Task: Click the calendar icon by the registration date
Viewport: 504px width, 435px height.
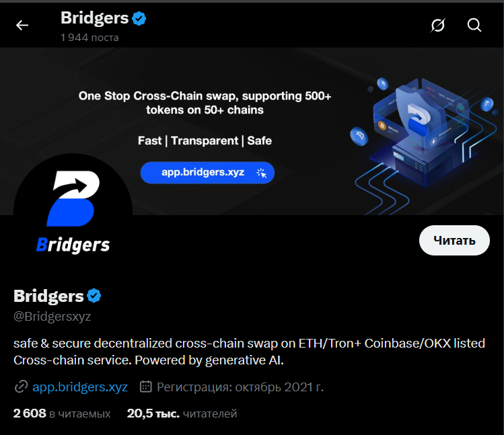Action: click(x=145, y=387)
